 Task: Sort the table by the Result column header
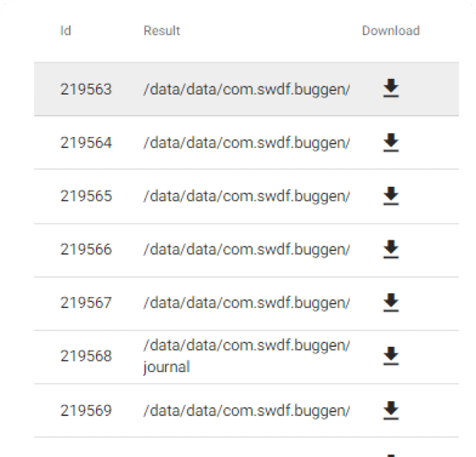162,31
